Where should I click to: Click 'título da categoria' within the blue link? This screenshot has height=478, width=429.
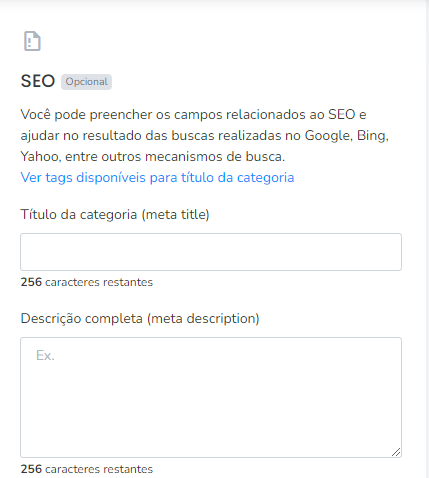(x=238, y=177)
